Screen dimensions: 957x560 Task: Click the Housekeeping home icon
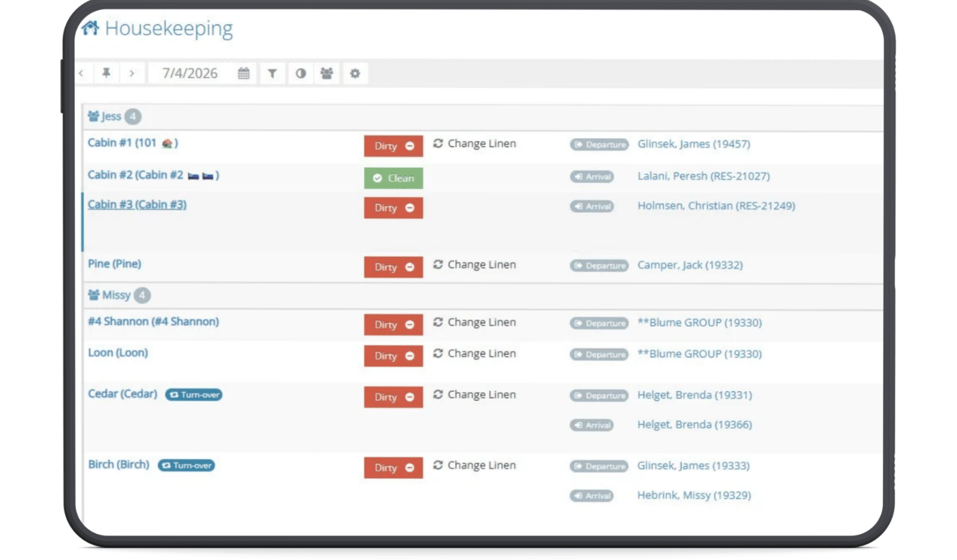(x=90, y=27)
